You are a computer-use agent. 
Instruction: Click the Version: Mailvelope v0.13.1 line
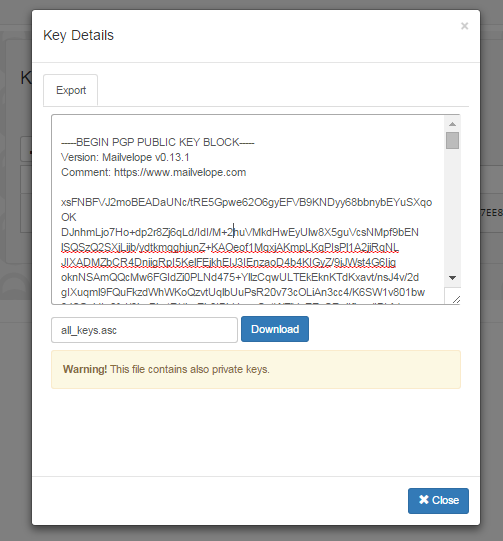(x=125, y=157)
